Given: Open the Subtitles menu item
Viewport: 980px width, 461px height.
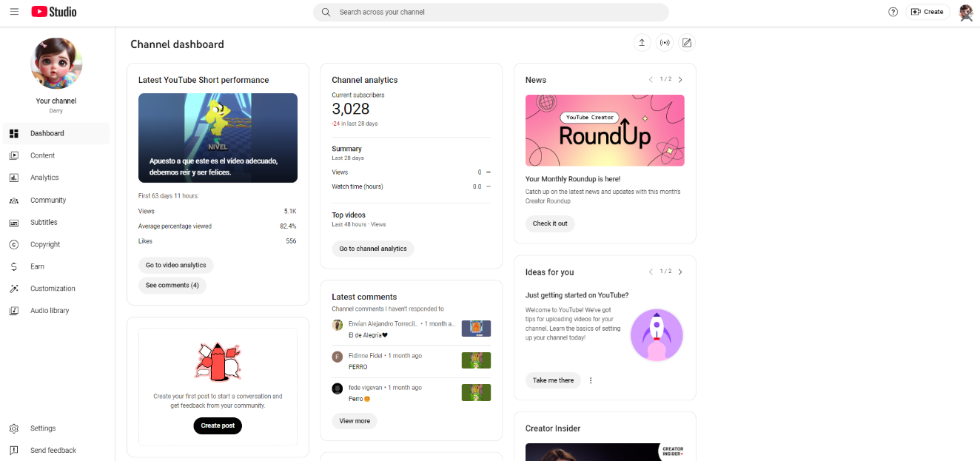Looking at the screenshot, I should click(56, 223).
